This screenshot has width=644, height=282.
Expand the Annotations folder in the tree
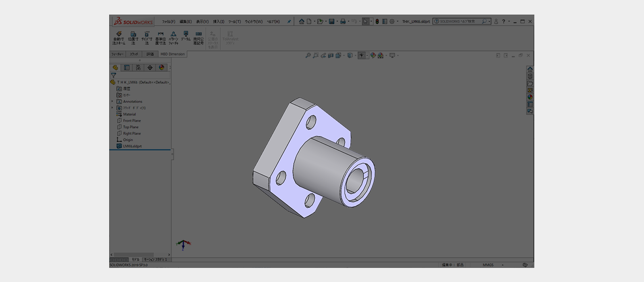112,101
